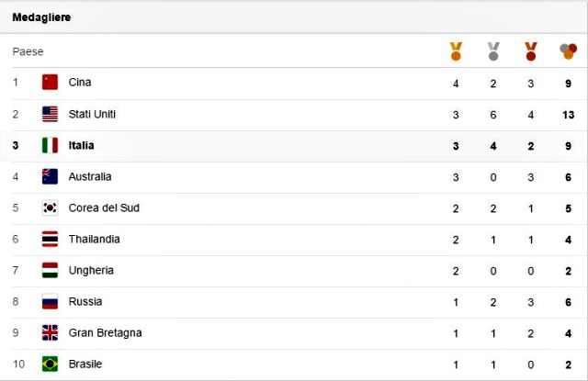Viewport: 588px width, 381px height.
Task: Click the China flag icon
Action: (x=50, y=83)
